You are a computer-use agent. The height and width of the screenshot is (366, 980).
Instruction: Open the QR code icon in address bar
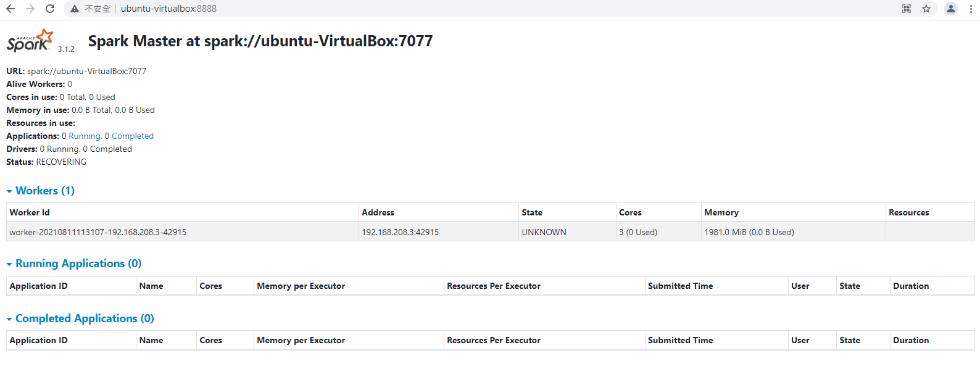[907, 9]
